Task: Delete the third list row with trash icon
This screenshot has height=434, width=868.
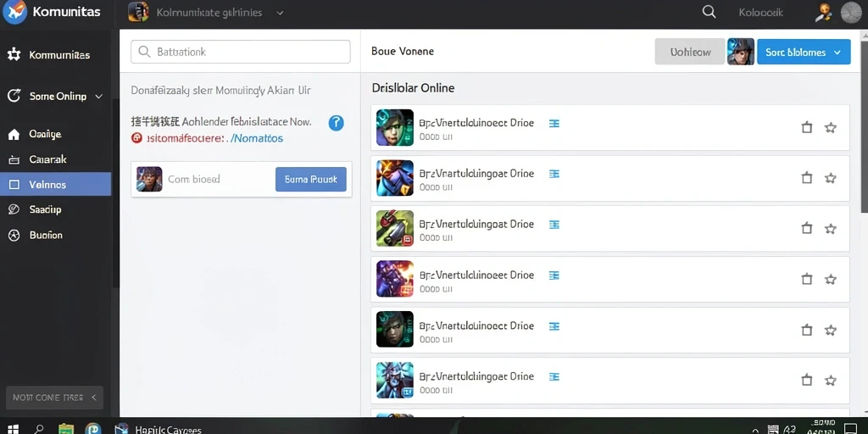Action: tap(807, 228)
